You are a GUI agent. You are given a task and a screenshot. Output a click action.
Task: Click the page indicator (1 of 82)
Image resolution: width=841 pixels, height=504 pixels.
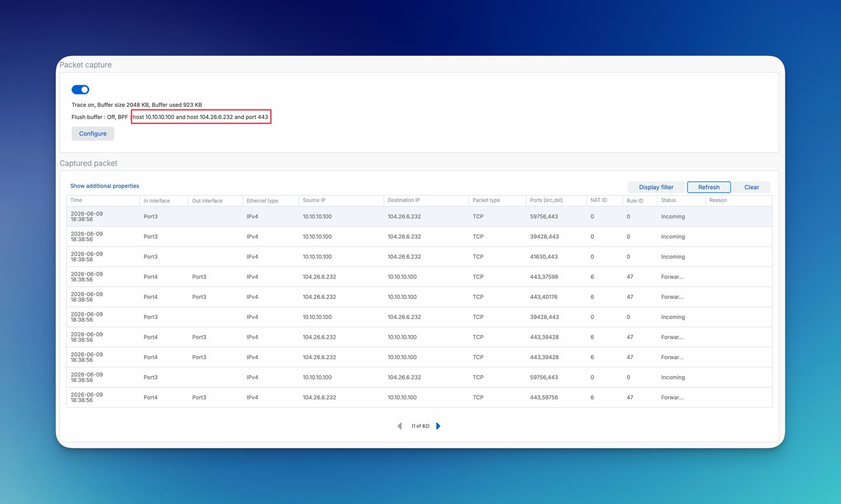420,426
